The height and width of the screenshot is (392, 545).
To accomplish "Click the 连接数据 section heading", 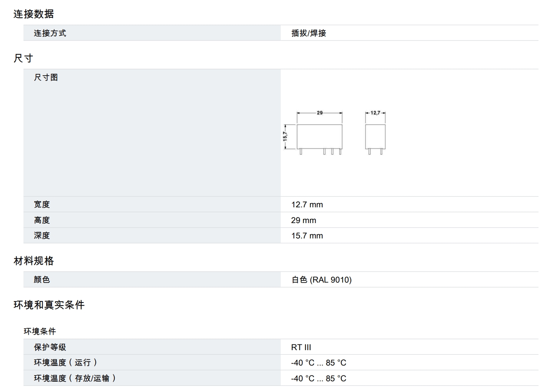I will pyautogui.click(x=34, y=14).
